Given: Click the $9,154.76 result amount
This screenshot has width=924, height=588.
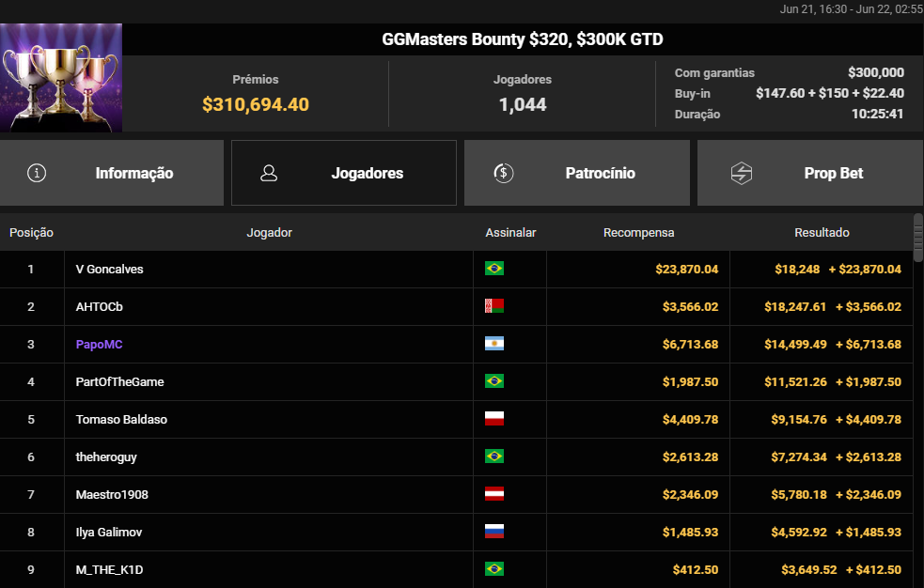Looking at the screenshot, I should (x=798, y=420).
